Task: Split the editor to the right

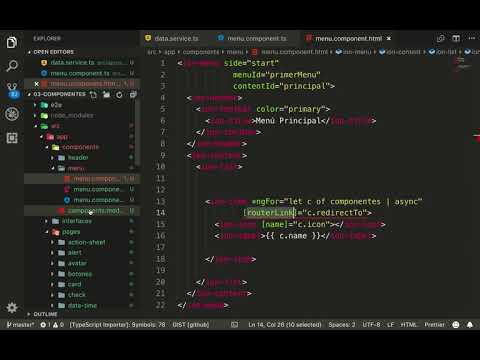Action: click(x=456, y=39)
